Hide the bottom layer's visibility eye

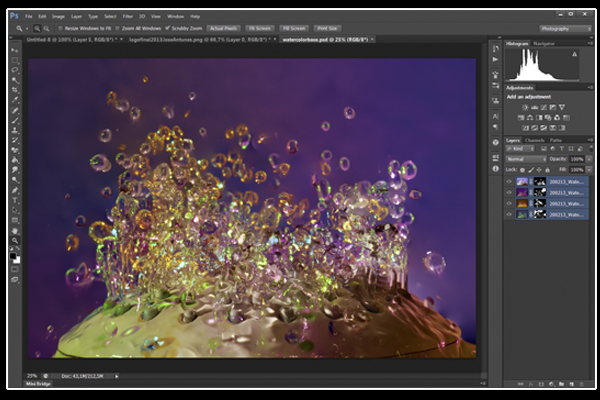tap(509, 214)
